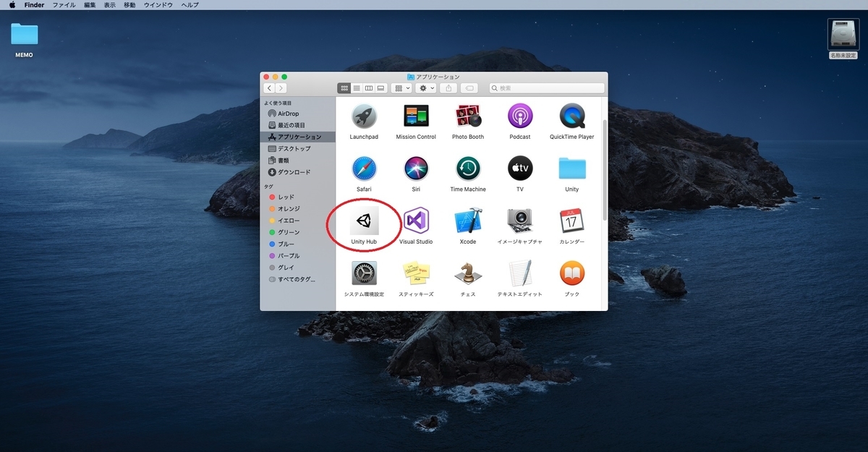Select the 名称未設定 disk on desktop
The width and height of the screenshot is (868, 452).
(843, 33)
